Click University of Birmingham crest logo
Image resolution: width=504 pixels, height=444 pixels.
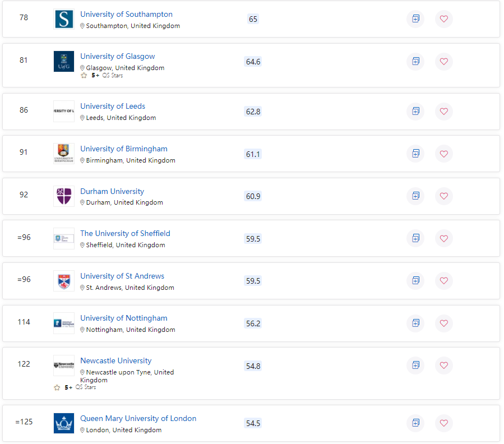[x=63, y=154]
